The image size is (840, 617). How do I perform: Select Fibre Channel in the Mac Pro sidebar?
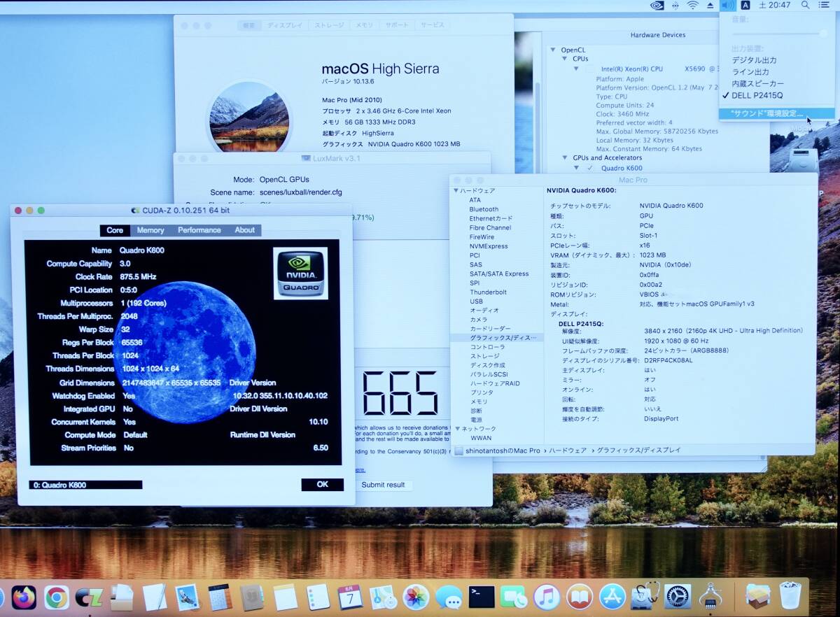click(x=490, y=228)
